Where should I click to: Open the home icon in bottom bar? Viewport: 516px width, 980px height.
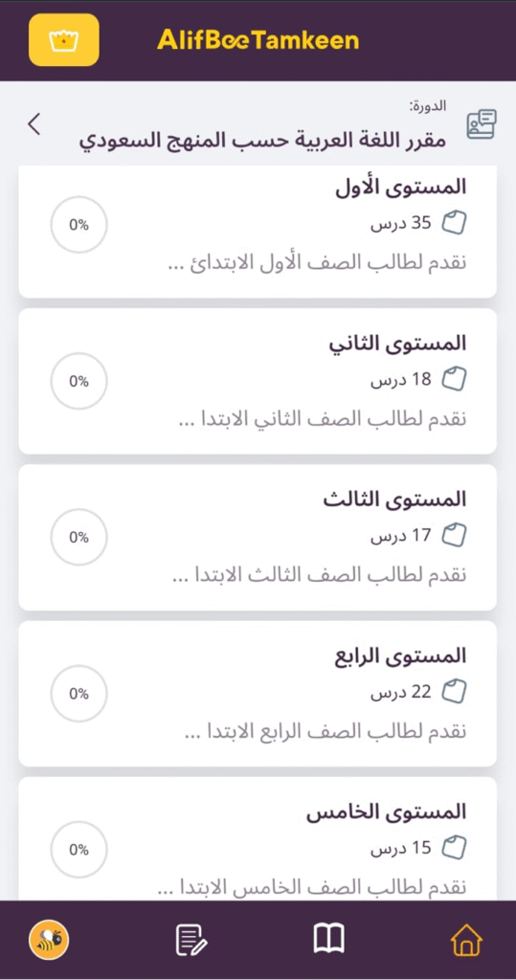466,939
